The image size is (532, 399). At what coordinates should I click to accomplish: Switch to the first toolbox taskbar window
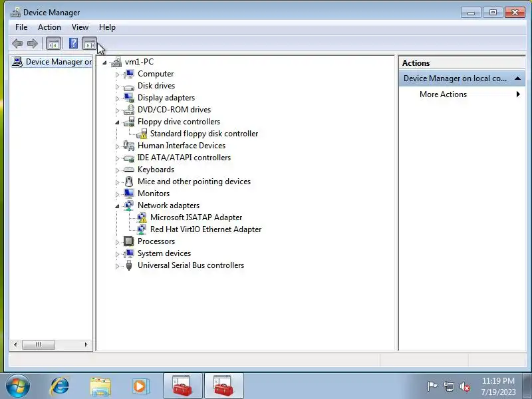[x=183, y=386]
